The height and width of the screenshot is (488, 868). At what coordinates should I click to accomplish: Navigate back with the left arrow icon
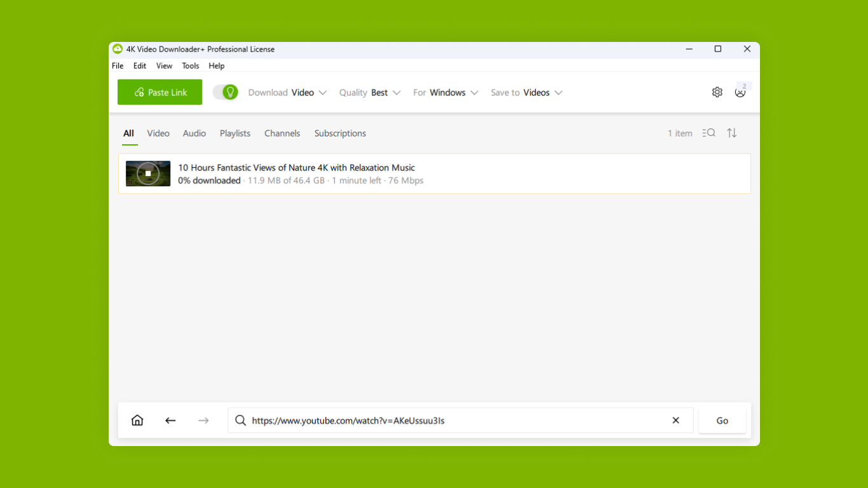pos(170,420)
